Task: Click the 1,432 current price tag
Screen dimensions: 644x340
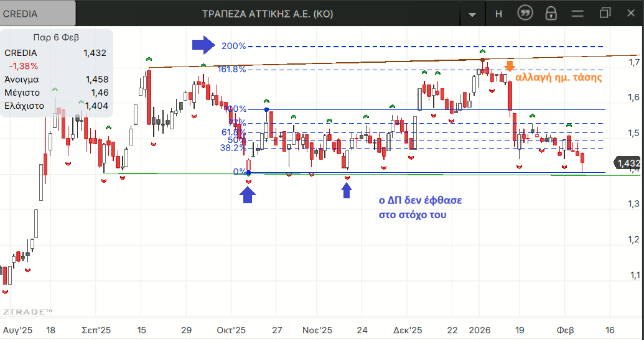Action: [628, 163]
